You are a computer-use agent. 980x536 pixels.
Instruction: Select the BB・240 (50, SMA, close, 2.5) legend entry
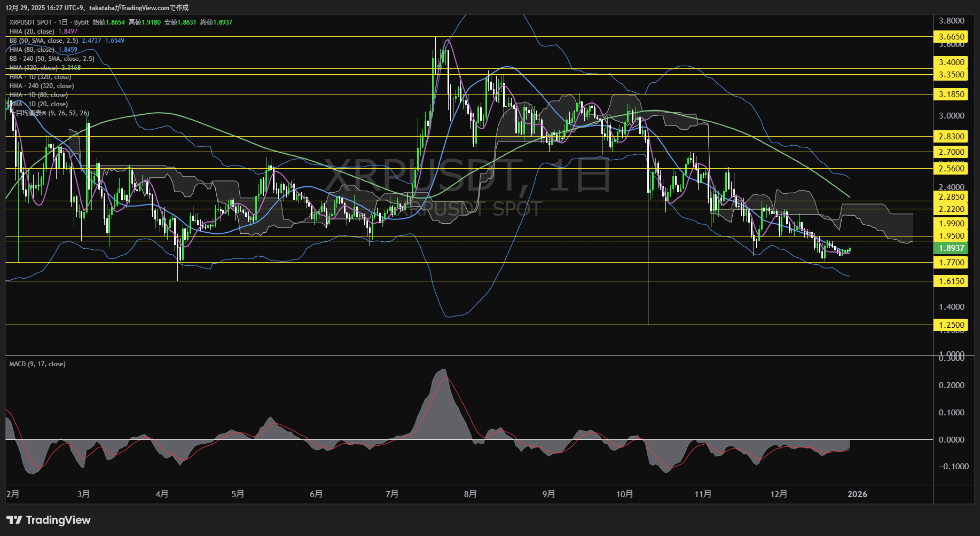tap(51, 59)
